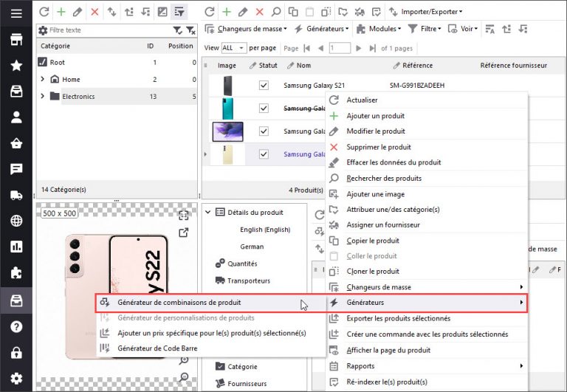Delete category with red X icon
Image resolution: width=567 pixels, height=392 pixels.
point(94,12)
